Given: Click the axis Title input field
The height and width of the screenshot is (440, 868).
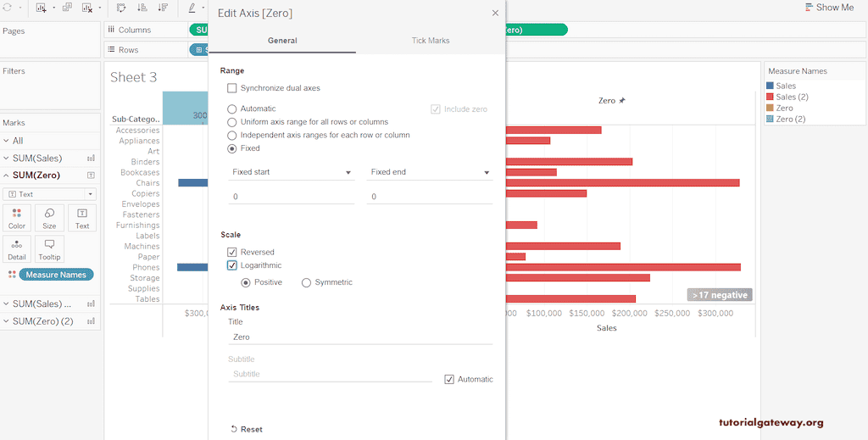Looking at the screenshot, I should tap(360, 337).
